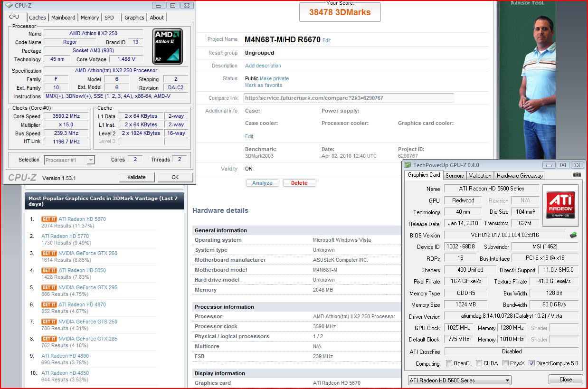Click GET IT badge beside ATI Radeon HD 5850
The image size is (588, 389).
(x=49, y=270)
